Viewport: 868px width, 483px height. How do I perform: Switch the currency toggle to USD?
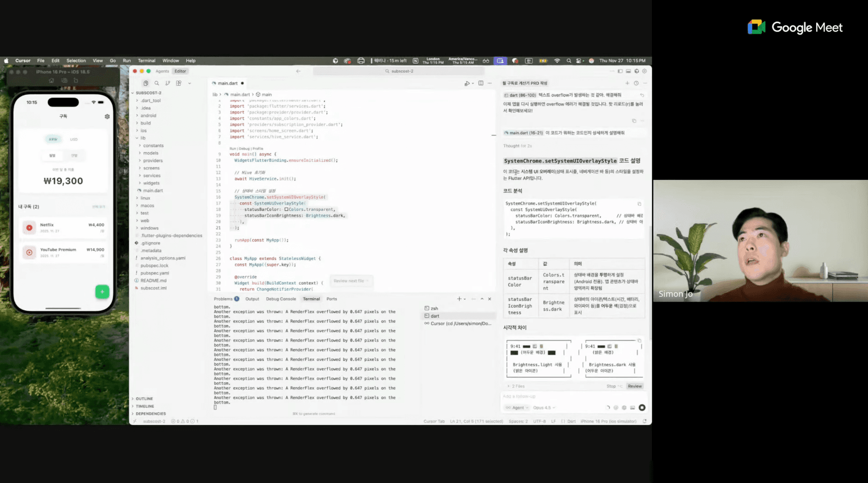(74, 139)
